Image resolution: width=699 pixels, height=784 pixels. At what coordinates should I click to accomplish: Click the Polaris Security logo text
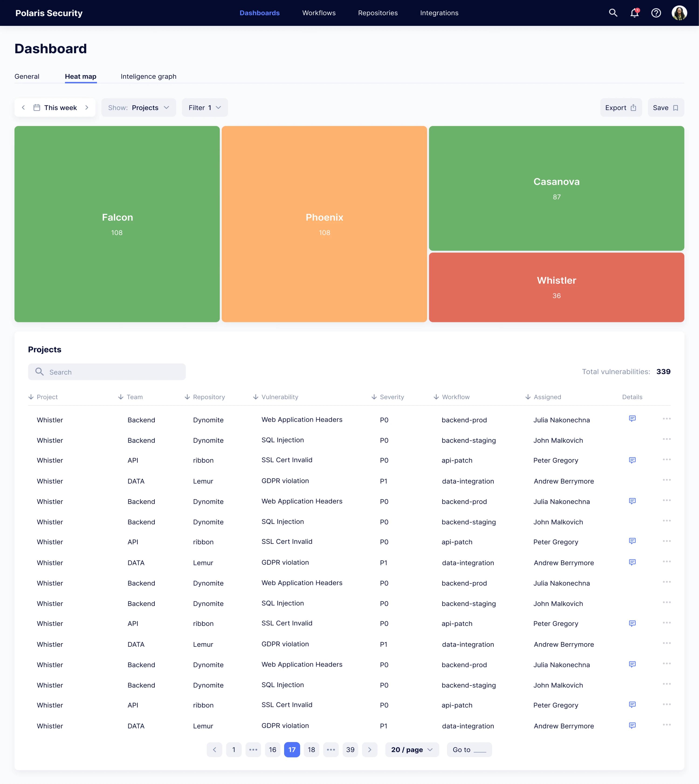coord(49,13)
